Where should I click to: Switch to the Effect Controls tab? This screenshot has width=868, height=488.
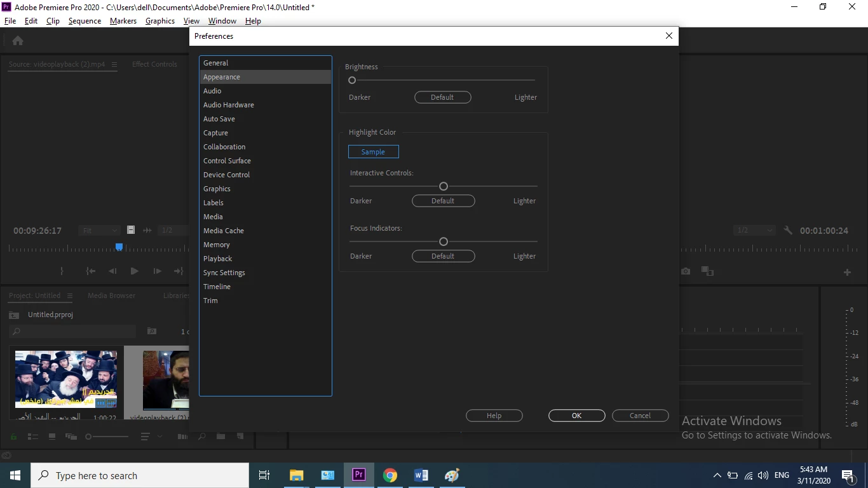point(154,64)
